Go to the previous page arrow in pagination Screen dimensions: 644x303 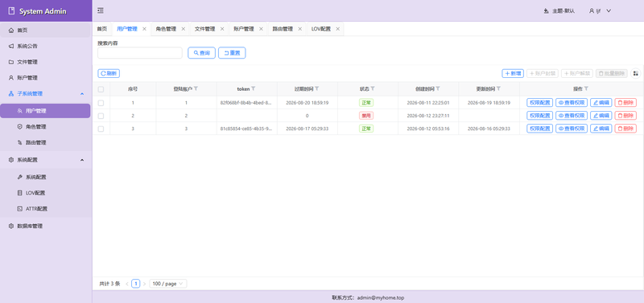127,284
